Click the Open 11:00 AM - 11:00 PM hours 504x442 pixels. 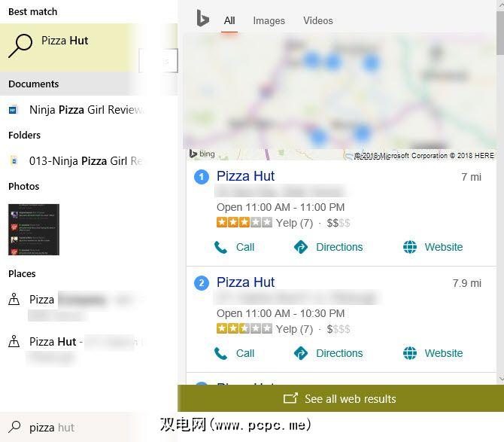pos(281,207)
